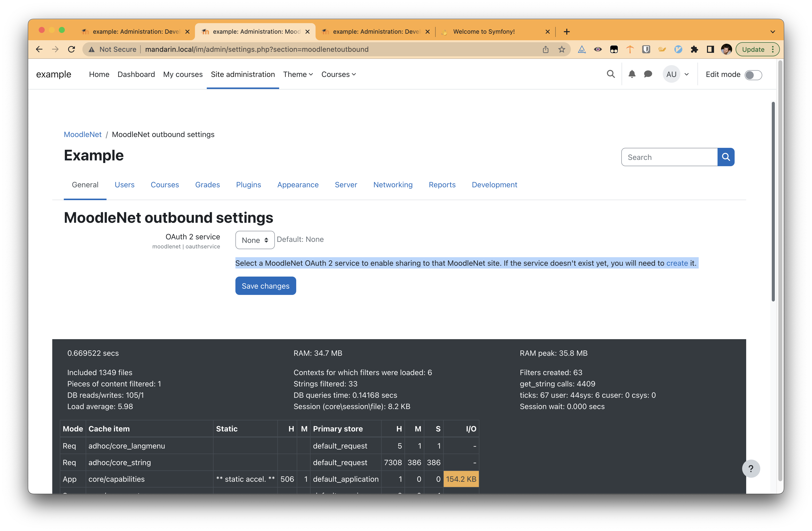Open the messaging chat bubble
This screenshot has height=531, width=812.
click(648, 74)
